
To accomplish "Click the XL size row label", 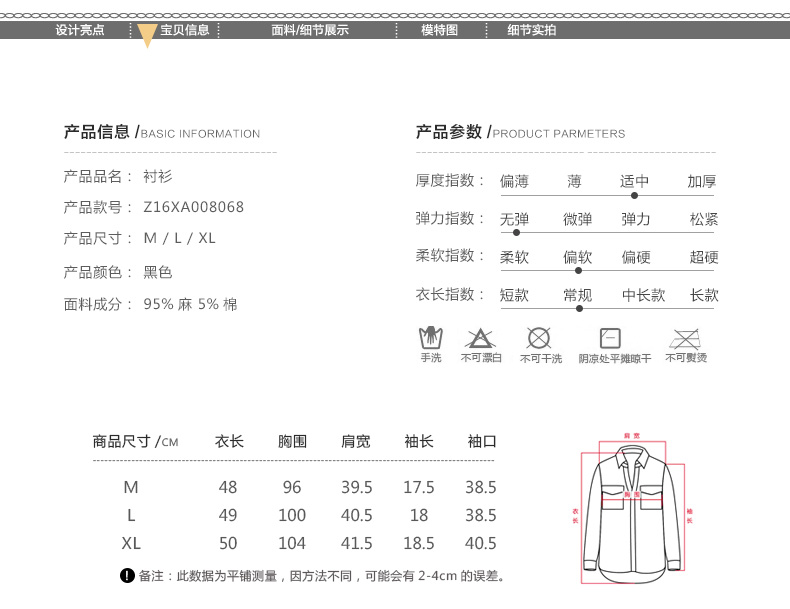I will 131,543.
